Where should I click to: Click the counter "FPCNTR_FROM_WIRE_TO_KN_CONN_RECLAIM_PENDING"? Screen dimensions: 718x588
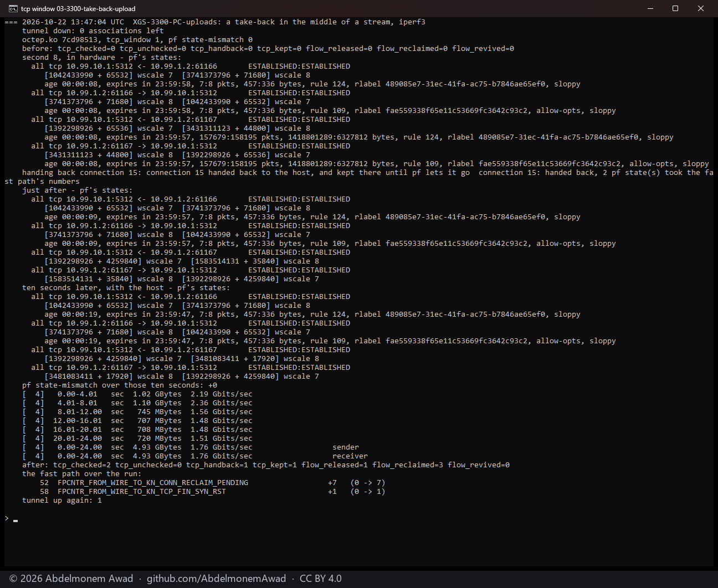153,483
